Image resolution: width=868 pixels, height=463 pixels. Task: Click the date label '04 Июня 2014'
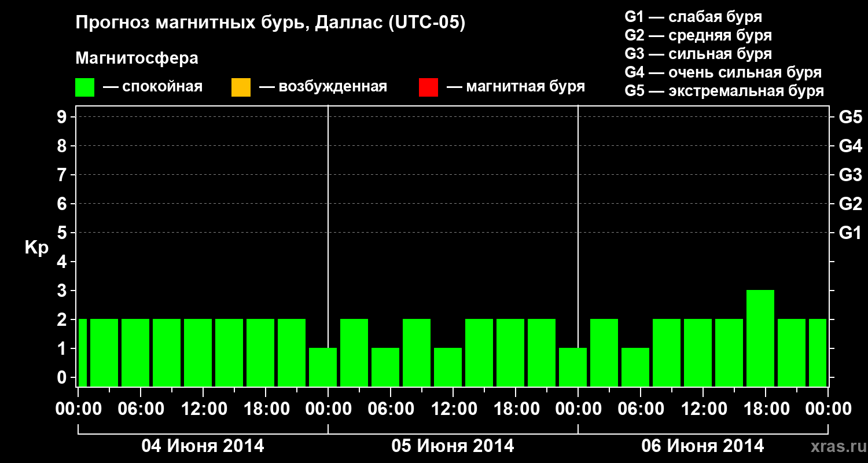[x=203, y=446]
